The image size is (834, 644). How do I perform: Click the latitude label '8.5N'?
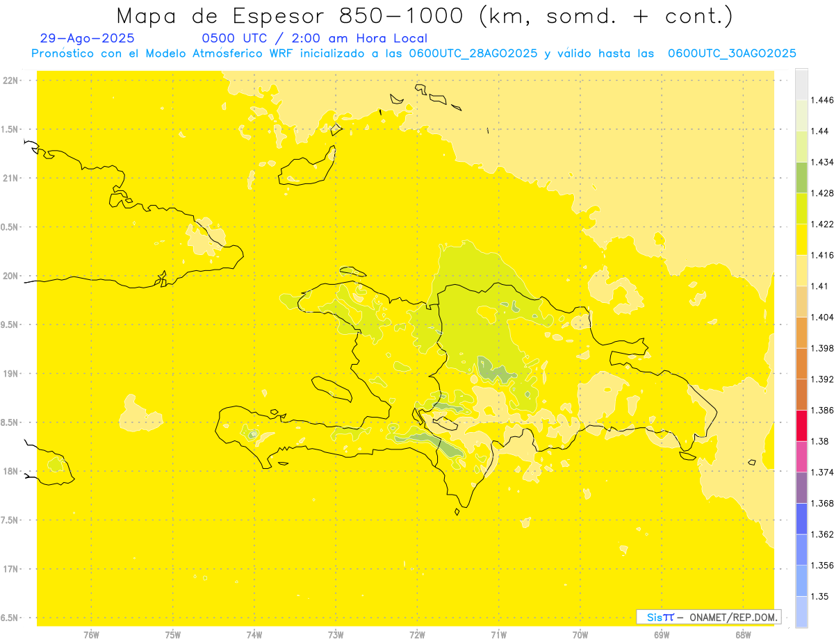point(9,422)
